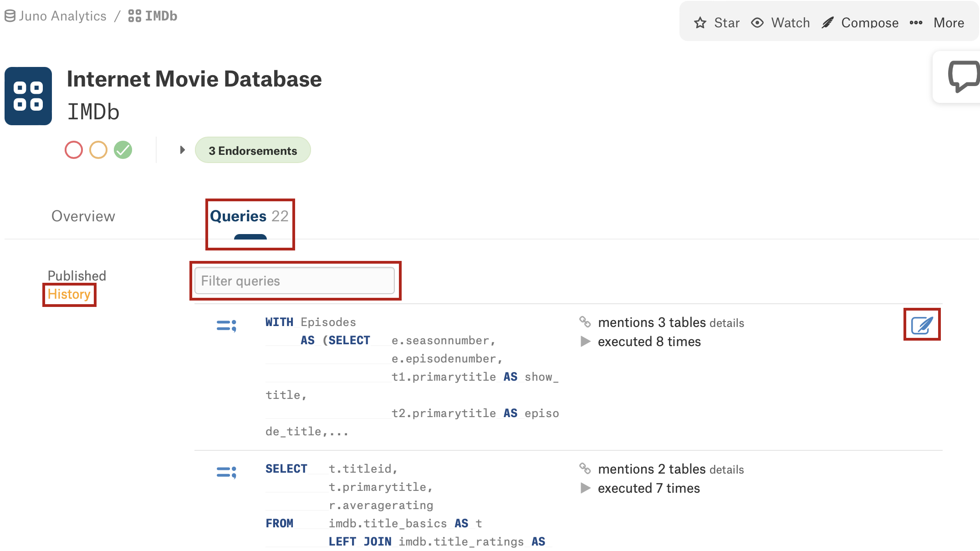Open Compose to write a query
Image resolution: width=980 pixels, height=551 pixels.
point(860,23)
